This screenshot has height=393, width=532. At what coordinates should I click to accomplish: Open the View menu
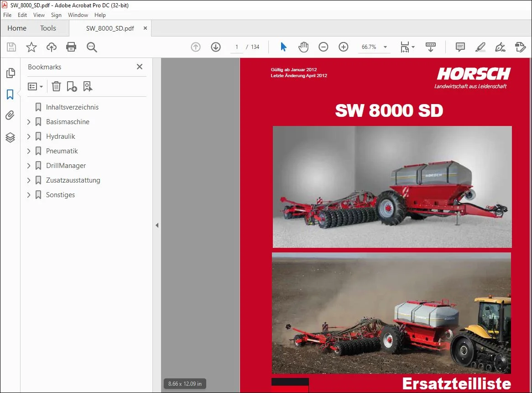[x=39, y=15]
